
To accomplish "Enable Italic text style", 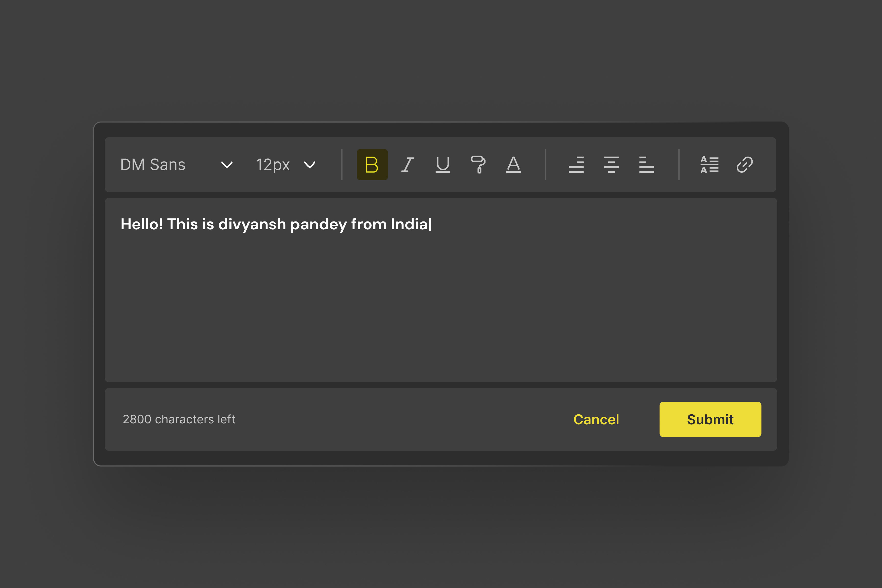I will (x=408, y=165).
